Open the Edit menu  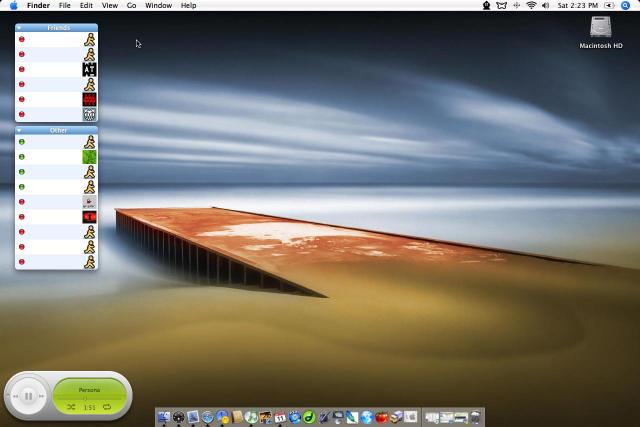coord(86,5)
